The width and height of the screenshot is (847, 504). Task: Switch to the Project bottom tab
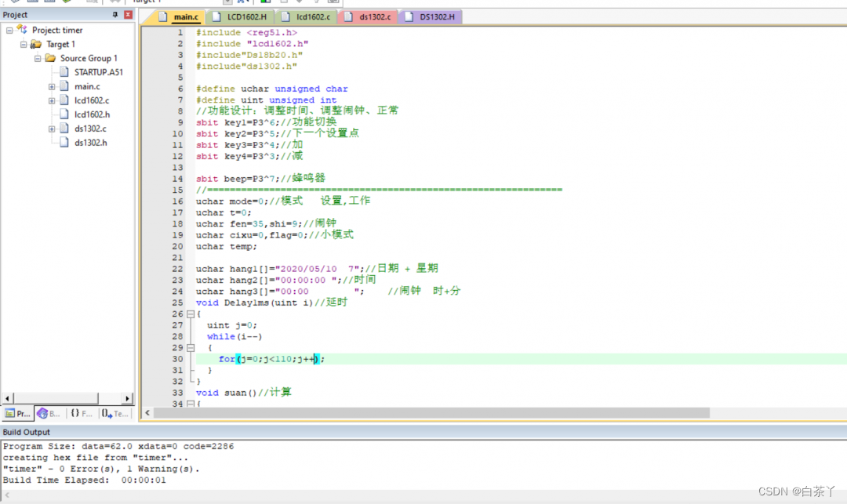coord(17,414)
